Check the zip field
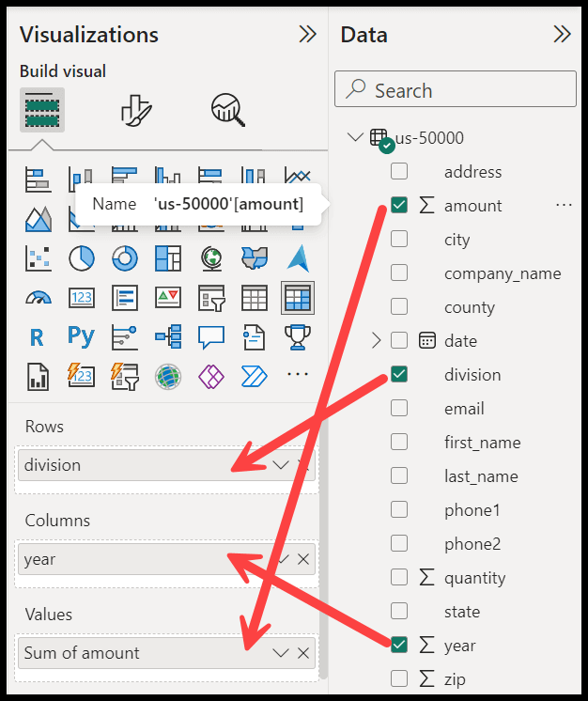Image resolution: width=588 pixels, height=701 pixels. point(399,678)
